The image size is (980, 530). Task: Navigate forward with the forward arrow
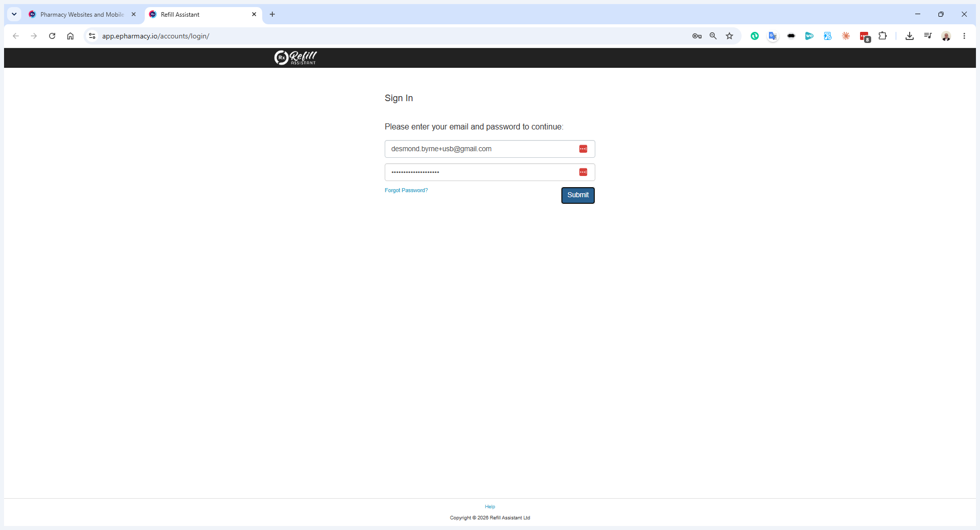click(34, 36)
